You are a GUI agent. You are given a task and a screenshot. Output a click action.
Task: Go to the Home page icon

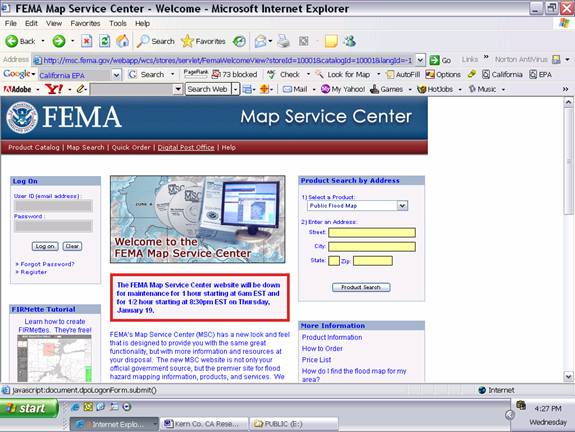click(x=122, y=41)
